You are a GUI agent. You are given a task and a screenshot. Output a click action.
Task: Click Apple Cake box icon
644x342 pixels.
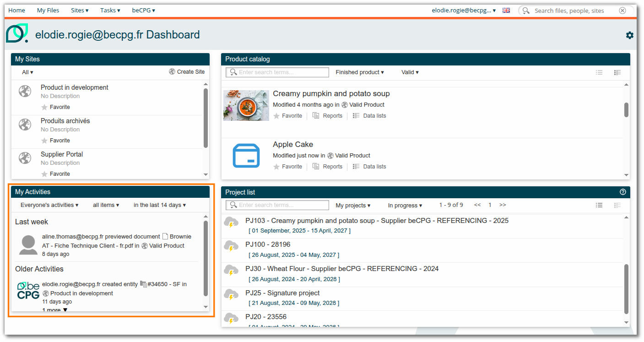click(x=246, y=156)
